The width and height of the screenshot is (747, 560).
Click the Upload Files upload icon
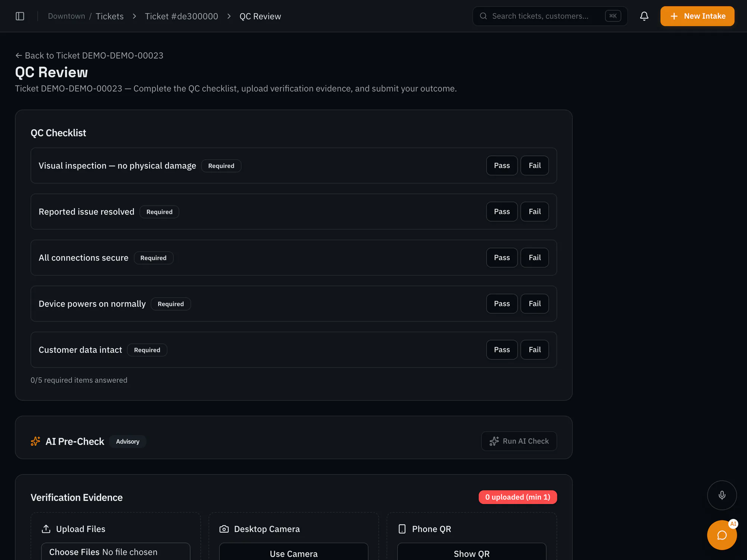click(x=46, y=529)
